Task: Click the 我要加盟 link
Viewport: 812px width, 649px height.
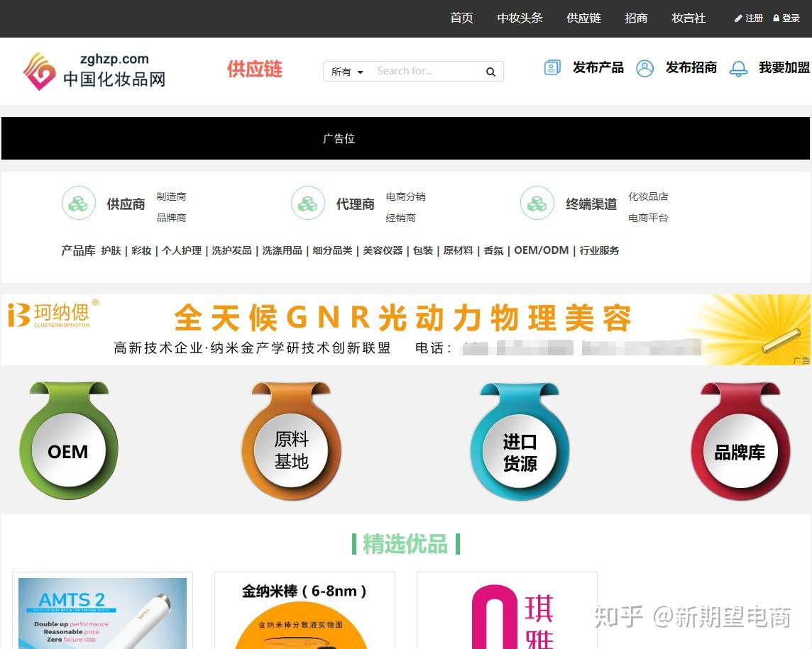Action: point(784,68)
